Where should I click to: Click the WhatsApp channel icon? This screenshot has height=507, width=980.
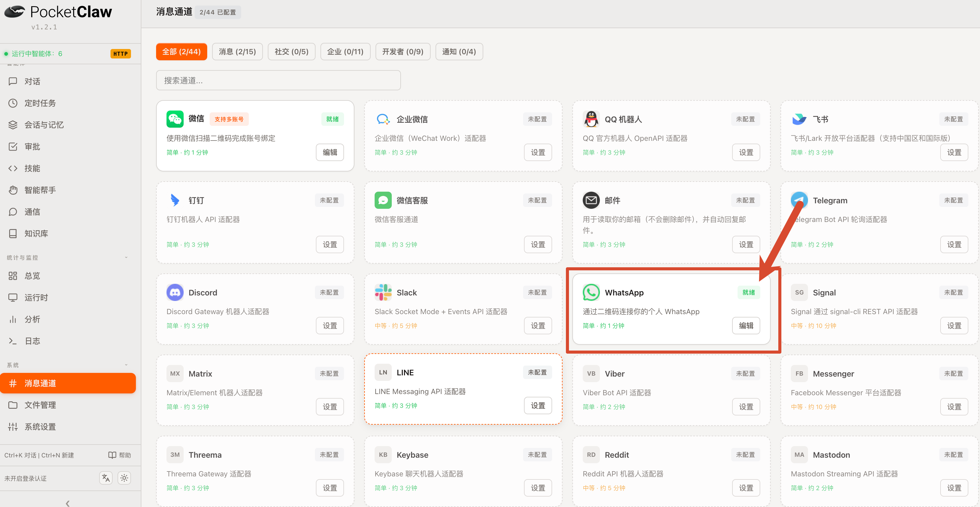pos(591,292)
